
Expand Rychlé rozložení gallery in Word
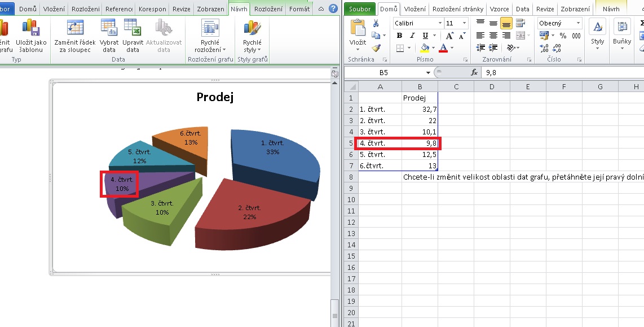coord(210,36)
